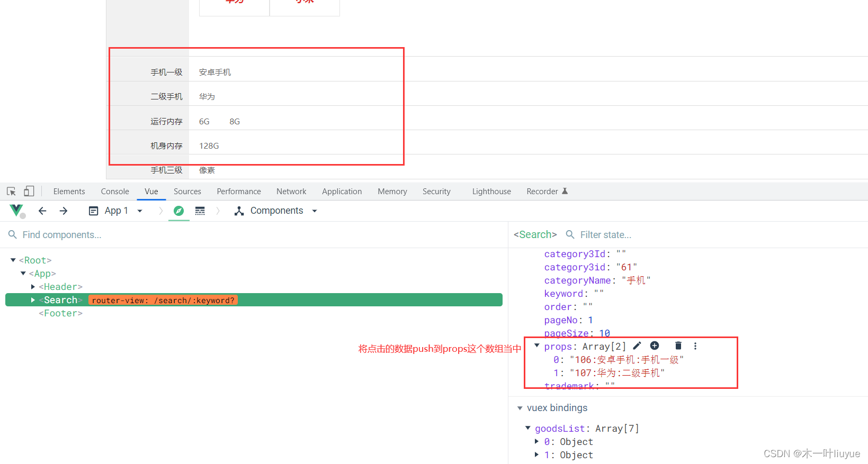Click the inspect element picker icon
868x464 pixels.
[x=11, y=192]
